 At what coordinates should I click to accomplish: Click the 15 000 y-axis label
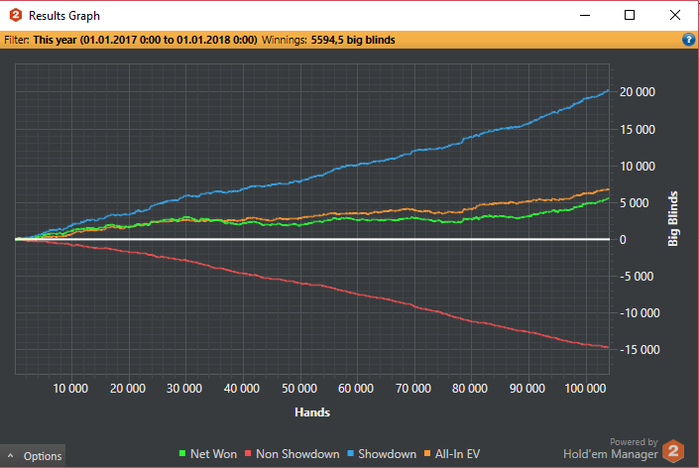[637, 130]
